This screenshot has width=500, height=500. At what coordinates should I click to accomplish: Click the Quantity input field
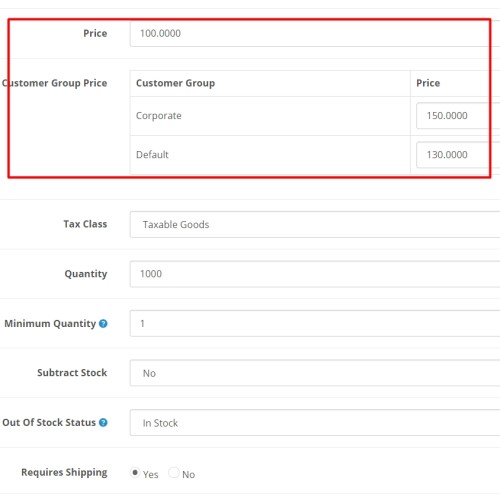(315, 274)
